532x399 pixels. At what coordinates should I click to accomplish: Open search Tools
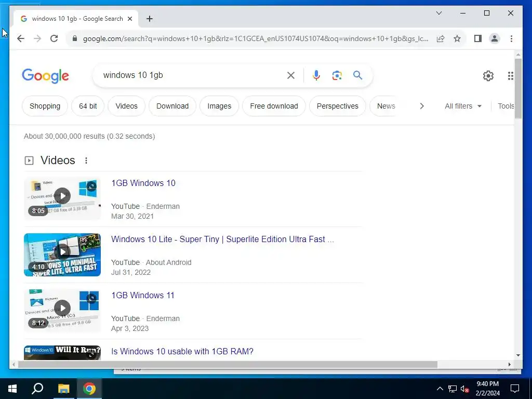click(x=506, y=106)
